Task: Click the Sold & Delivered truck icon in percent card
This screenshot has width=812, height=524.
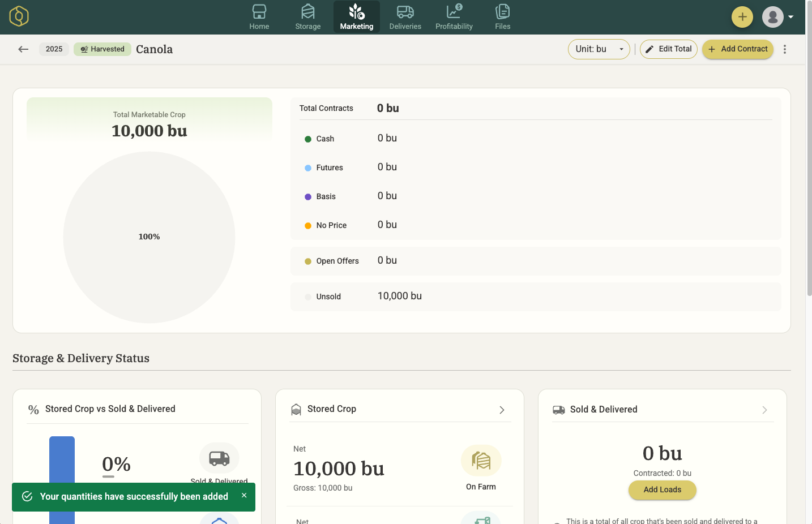Action: pyautogui.click(x=219, y=458)
